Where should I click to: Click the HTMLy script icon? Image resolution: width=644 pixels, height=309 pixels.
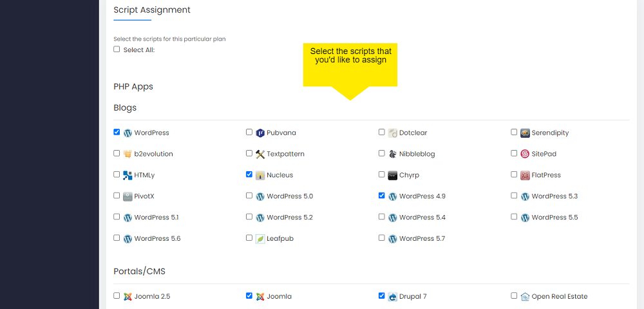pyautogui.click(x=128, y=175)
